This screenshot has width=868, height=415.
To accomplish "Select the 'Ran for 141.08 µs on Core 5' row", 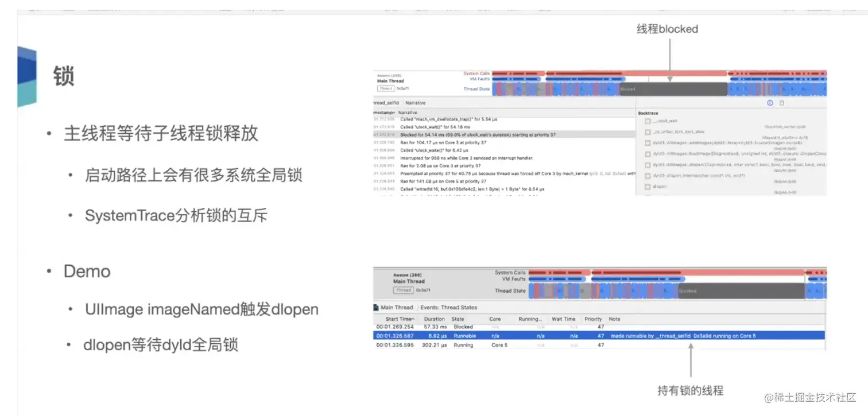I will (505, 181).
